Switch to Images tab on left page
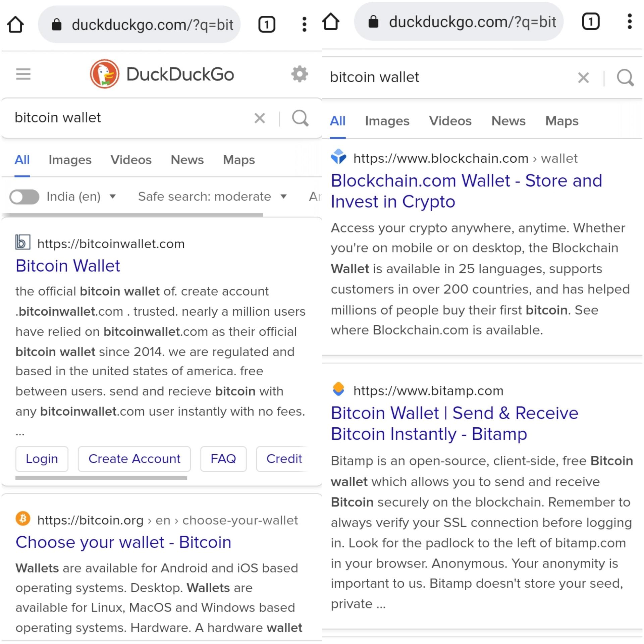The height and width of the screenshot is (644, 644). (x=70, y=160)
